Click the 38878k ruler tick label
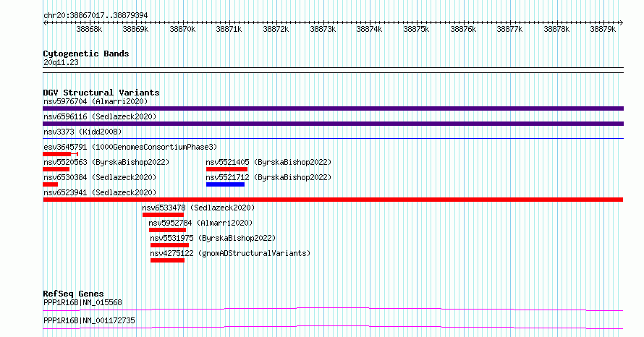 (x=556, y=29)
